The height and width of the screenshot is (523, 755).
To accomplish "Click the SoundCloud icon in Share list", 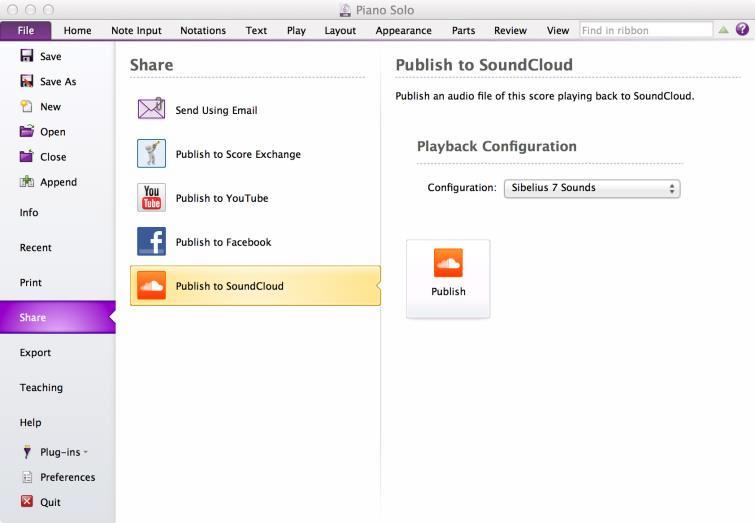I will (151, 285).
